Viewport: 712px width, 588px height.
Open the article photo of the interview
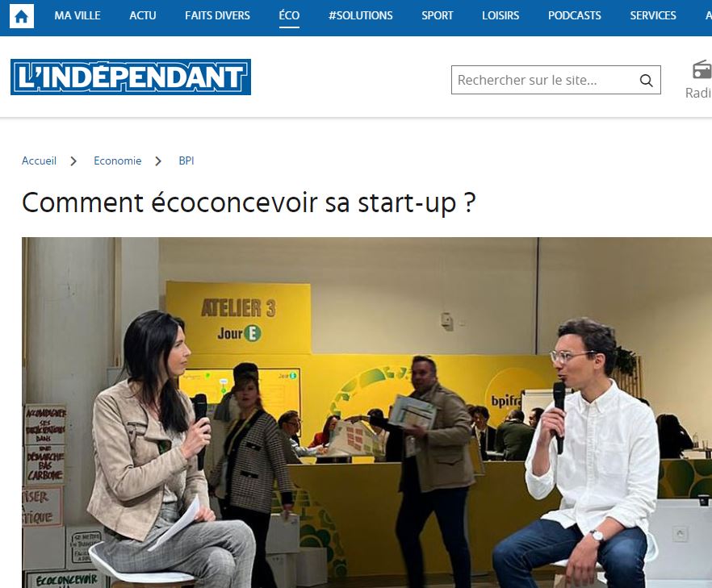(366, 412)
